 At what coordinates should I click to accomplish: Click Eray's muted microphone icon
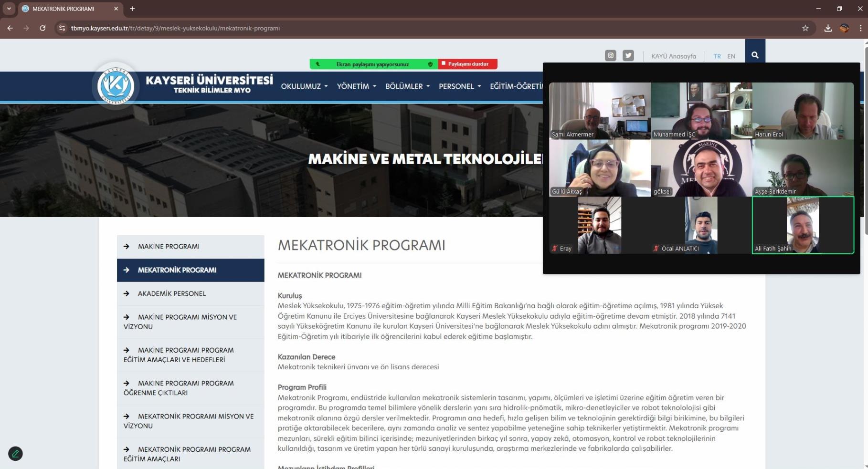click(x=555, y=249)
